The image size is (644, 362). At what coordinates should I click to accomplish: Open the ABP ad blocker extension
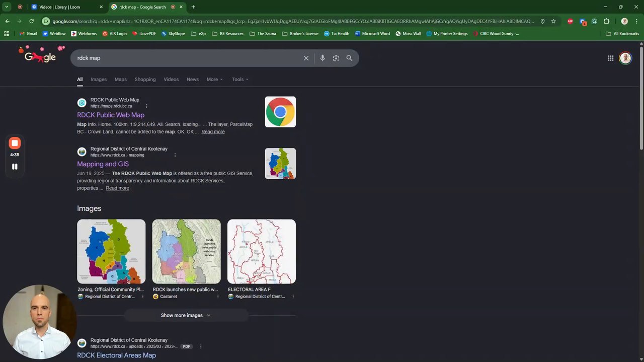tap(570, 21)
